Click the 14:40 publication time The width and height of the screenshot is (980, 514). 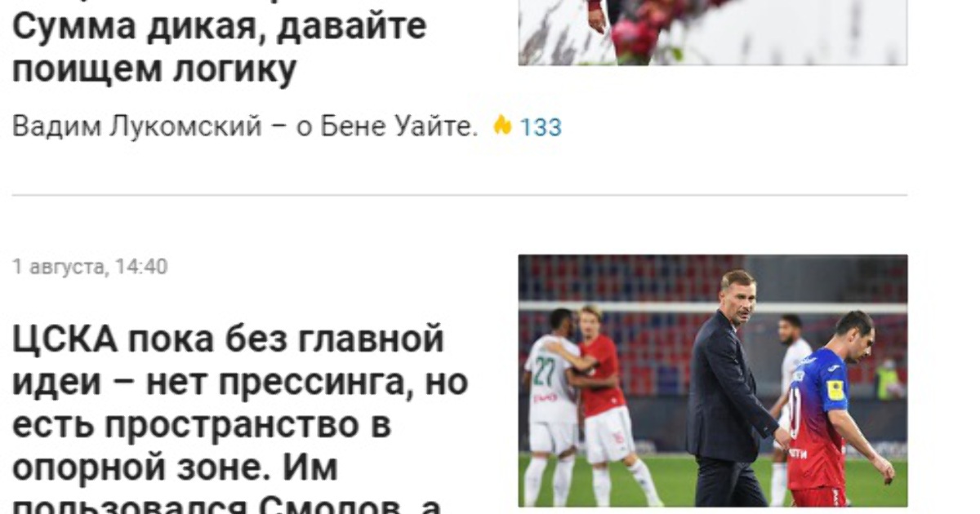pyautogui.click(x=141, y=267)
